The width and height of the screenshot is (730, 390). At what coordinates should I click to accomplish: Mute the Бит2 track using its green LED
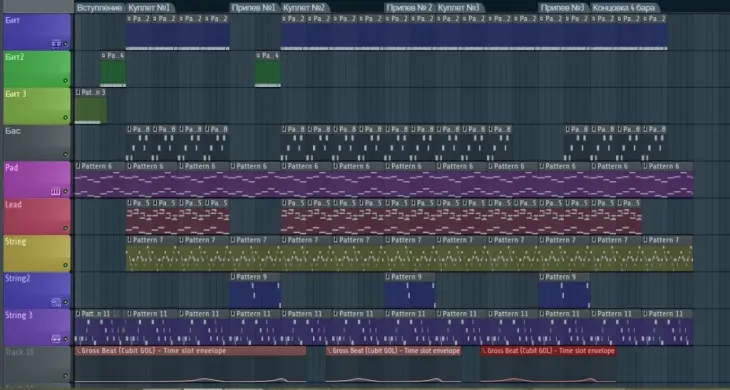pyautogui.click(x=65, y=81)
